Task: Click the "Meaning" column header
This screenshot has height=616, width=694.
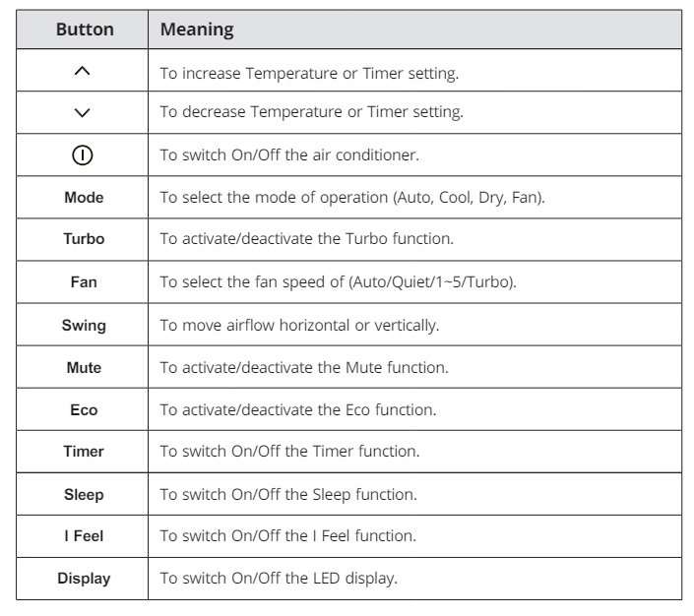Action: pyautogui.click(x=197, y=30)
